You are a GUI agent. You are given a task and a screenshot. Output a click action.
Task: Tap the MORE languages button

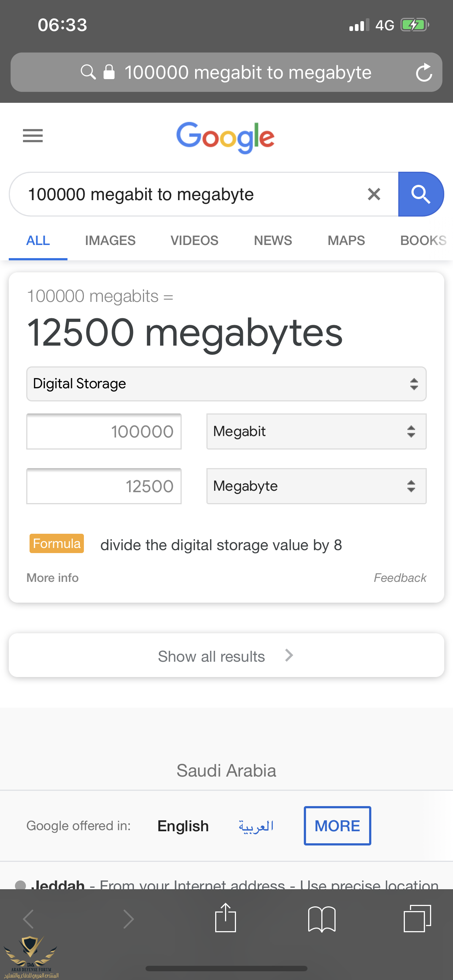point(337,826)
